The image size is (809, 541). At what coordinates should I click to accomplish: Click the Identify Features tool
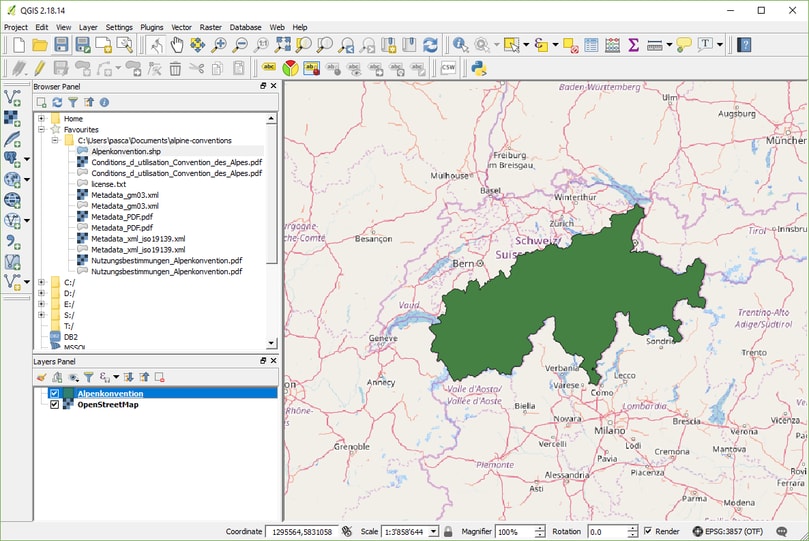pyautogui.click(x=460, y=45)
